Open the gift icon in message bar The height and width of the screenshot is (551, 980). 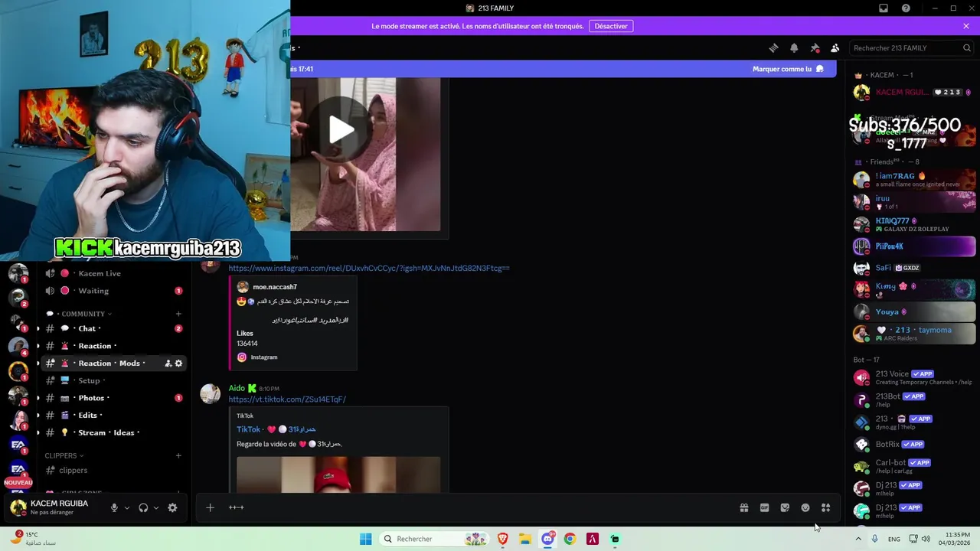743,507
